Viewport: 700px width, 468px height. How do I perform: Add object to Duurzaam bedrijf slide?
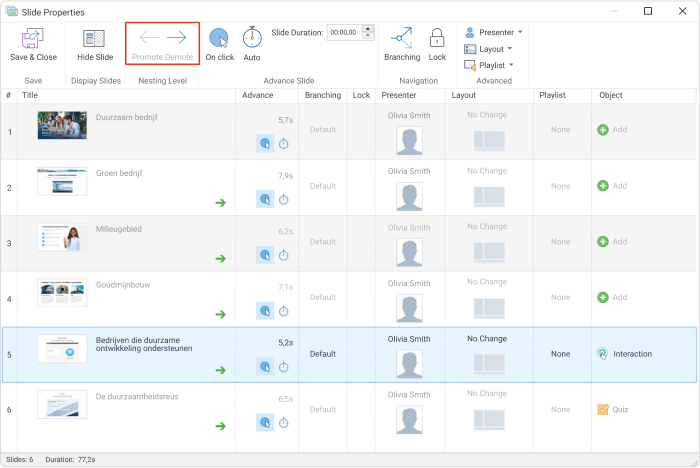tap(612, 130)
